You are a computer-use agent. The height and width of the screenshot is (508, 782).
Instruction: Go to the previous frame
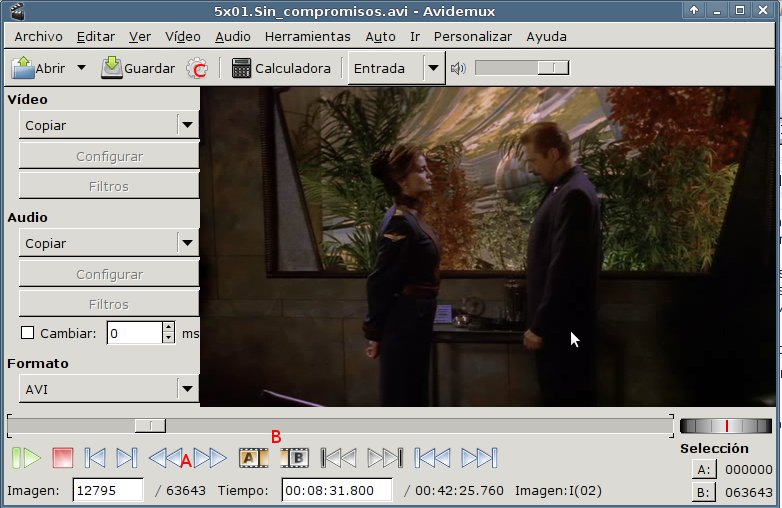click(x=95, y=458)
